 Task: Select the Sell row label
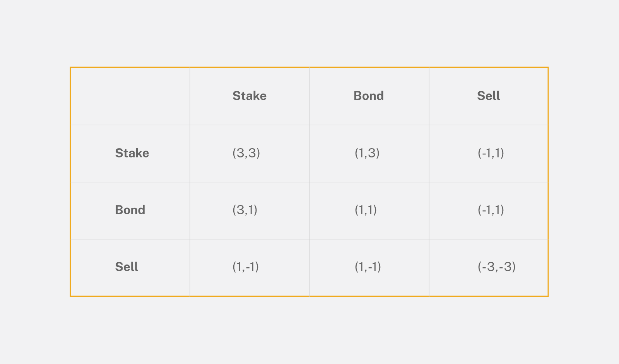(127, 267)
